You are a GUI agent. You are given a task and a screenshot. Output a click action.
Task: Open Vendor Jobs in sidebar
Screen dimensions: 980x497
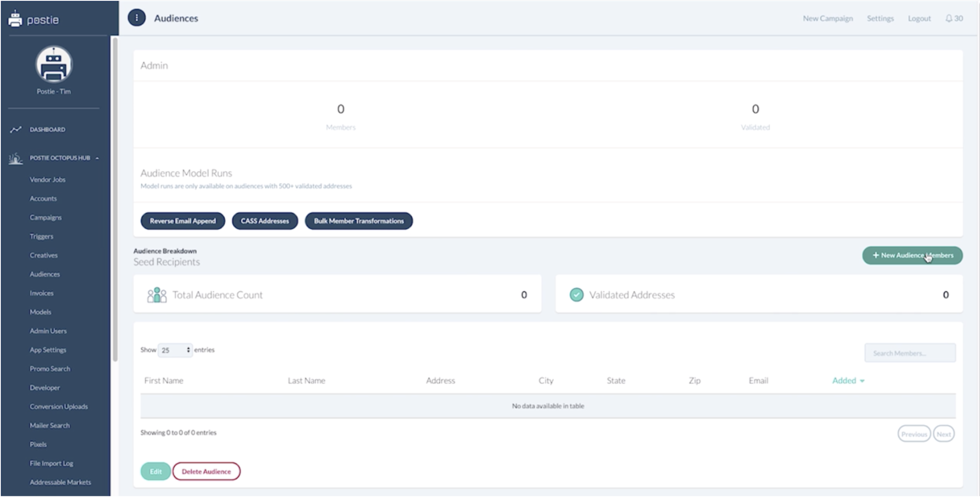tap(48, 180)
